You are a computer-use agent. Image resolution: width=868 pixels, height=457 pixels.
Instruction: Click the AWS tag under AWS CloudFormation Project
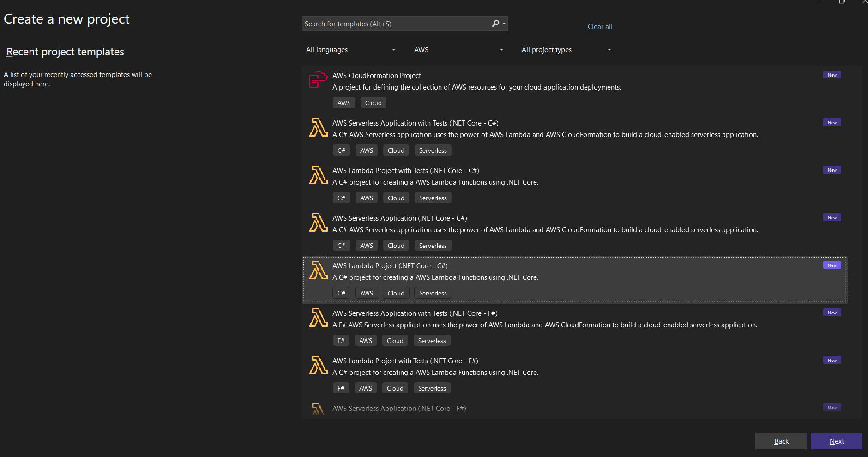344,103
